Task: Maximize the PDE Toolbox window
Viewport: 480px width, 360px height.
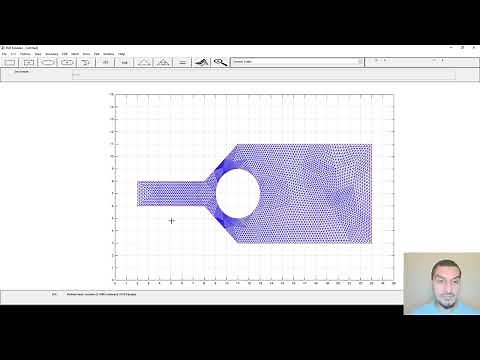Action: (463, 48)
